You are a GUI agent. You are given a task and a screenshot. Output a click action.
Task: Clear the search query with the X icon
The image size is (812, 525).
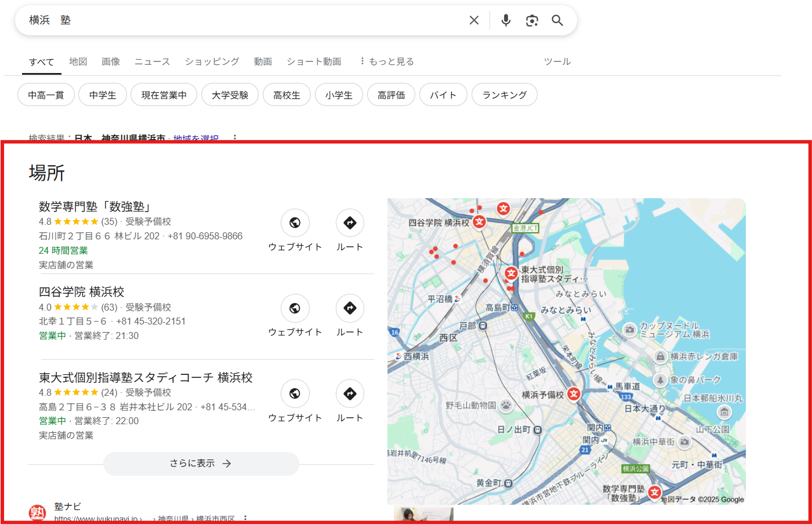tap(474, 20)
